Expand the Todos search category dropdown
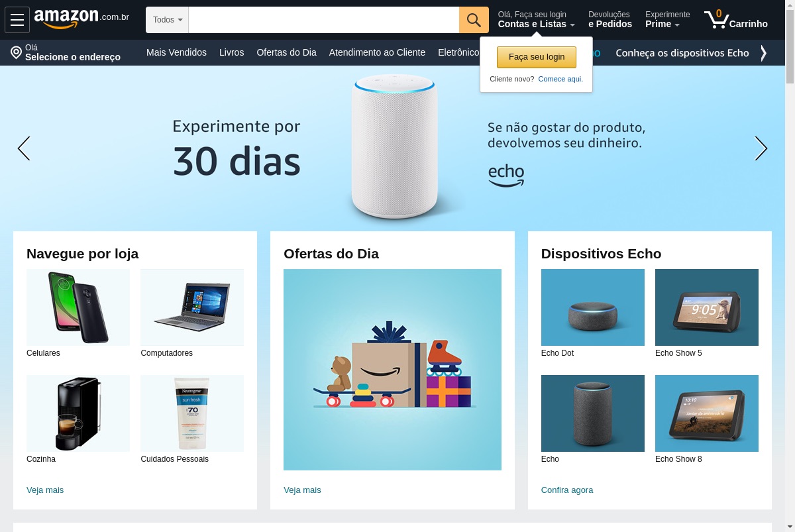This screenshot has width=795, height=532. [167, 20]
